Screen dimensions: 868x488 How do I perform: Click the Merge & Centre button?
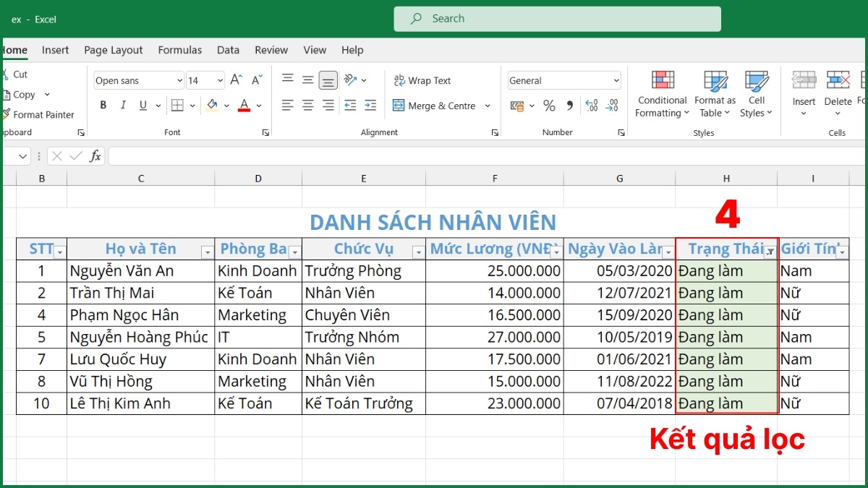coord(434,106)
